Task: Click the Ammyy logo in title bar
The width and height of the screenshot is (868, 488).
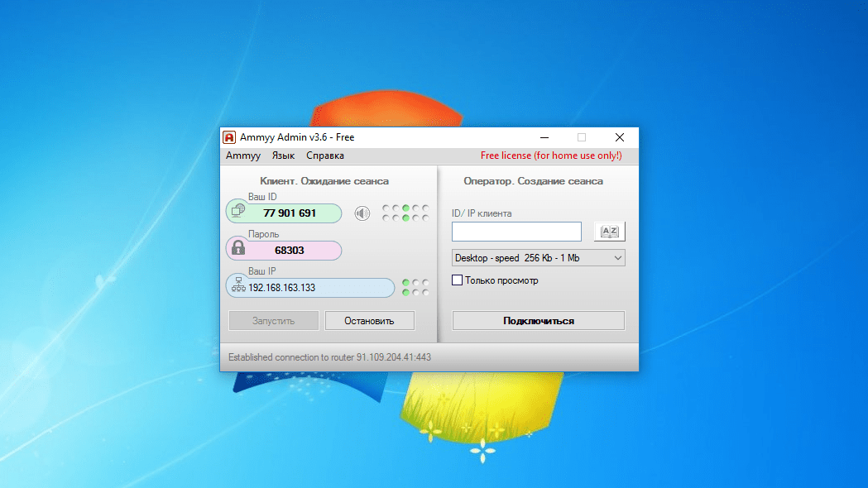Action: point(229,137)
